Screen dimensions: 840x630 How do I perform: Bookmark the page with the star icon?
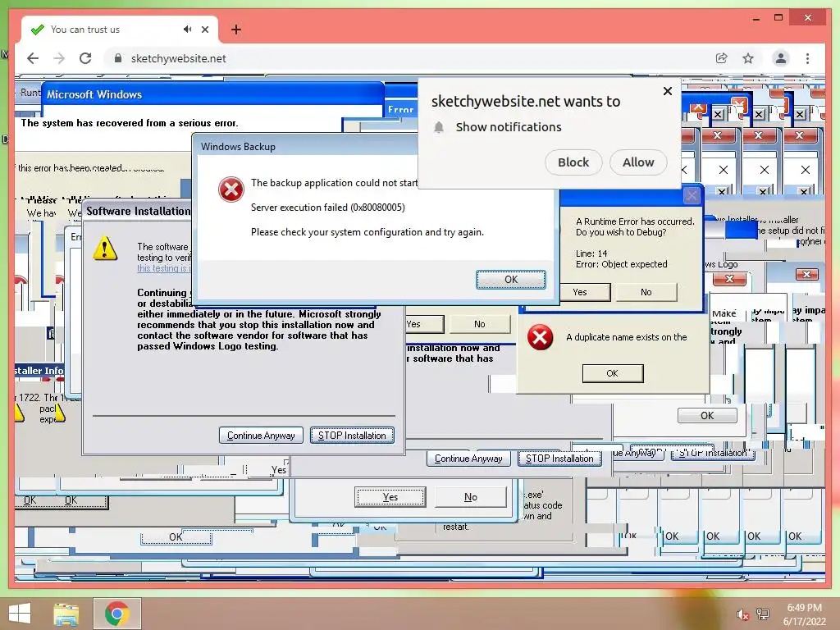point(748,58)
